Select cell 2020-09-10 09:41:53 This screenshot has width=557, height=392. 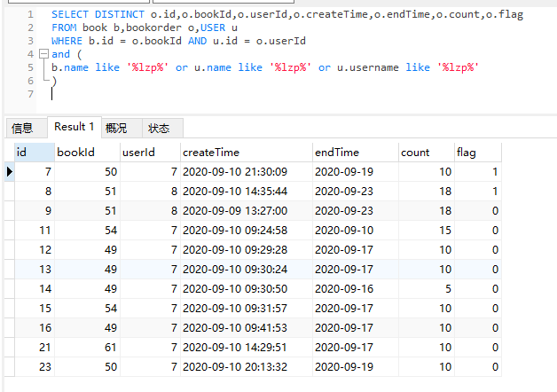(x=247, y=328)
